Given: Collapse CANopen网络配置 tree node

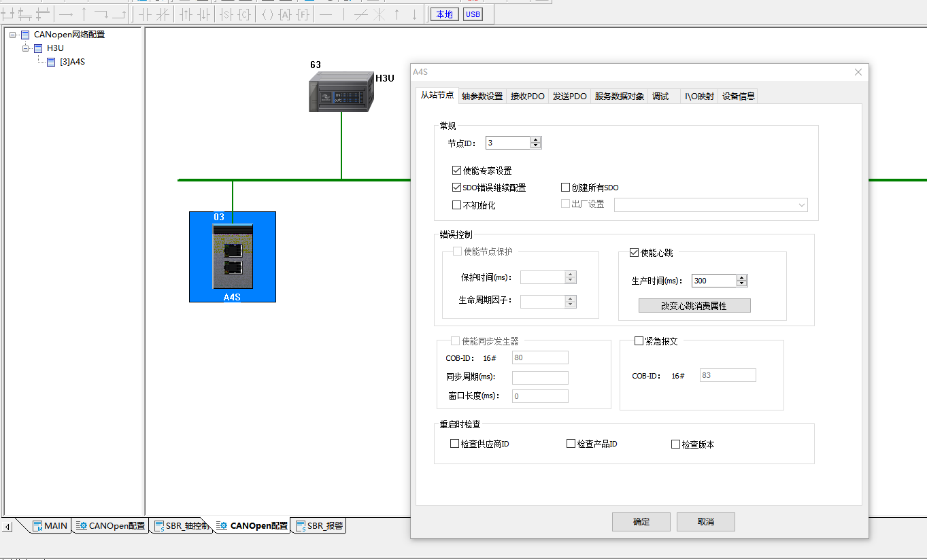Looking at the screenshot, I should coord(13,35).
